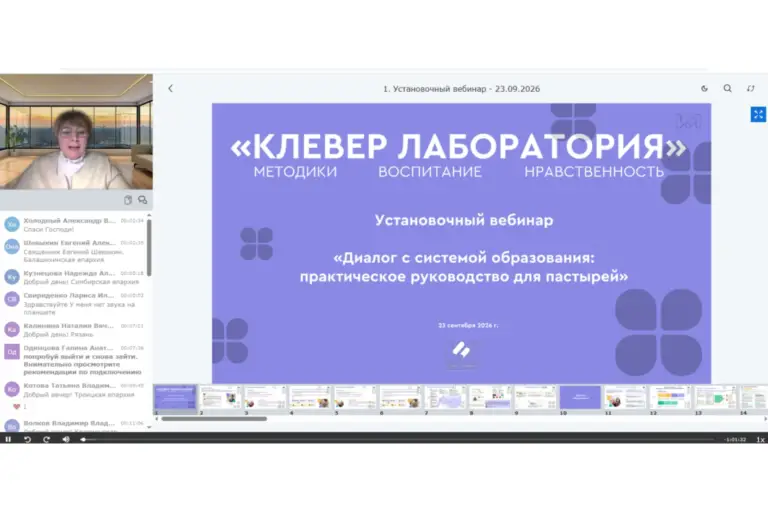Select slide thumbnail 8
Viewport: 768px width, 512px height.
click(x=491, y=397)
